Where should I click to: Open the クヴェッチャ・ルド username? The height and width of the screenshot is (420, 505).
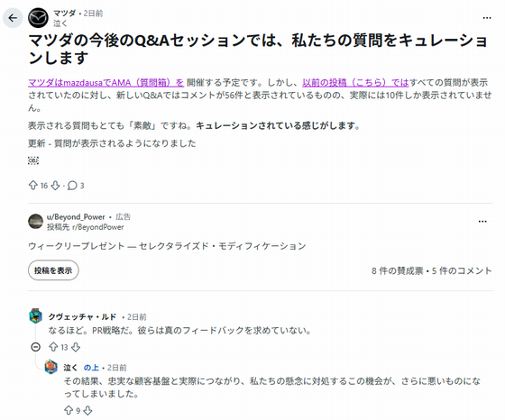82,317
